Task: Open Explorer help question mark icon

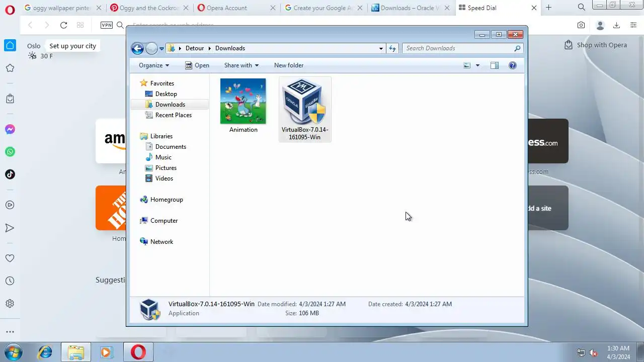Action: pyautogui.click(x=512, y=65)
